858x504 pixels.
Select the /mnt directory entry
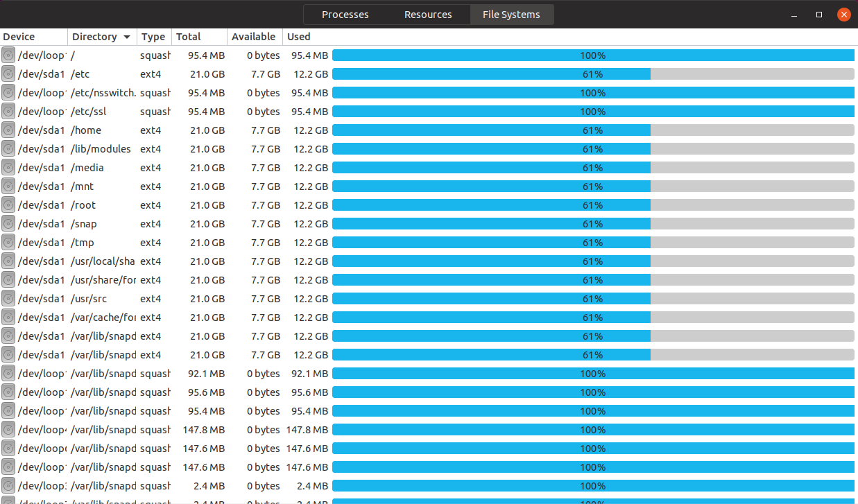click(82, 186)
